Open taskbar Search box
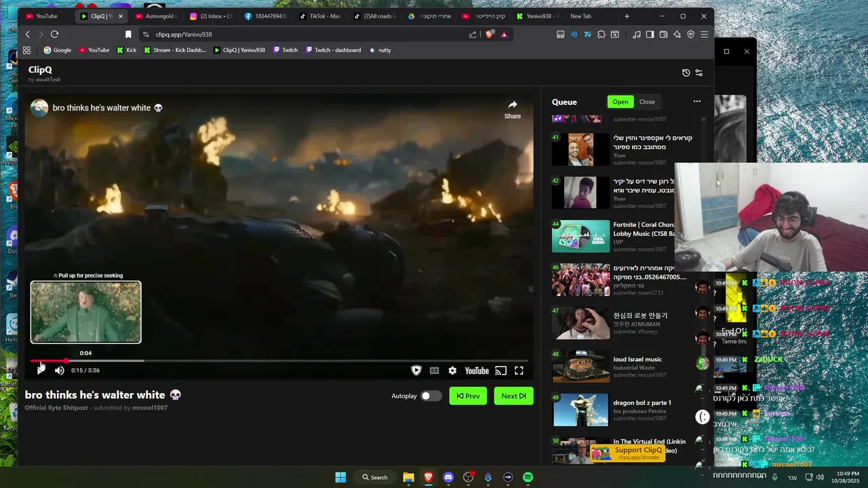868x488 pixels. click(375, 477)
